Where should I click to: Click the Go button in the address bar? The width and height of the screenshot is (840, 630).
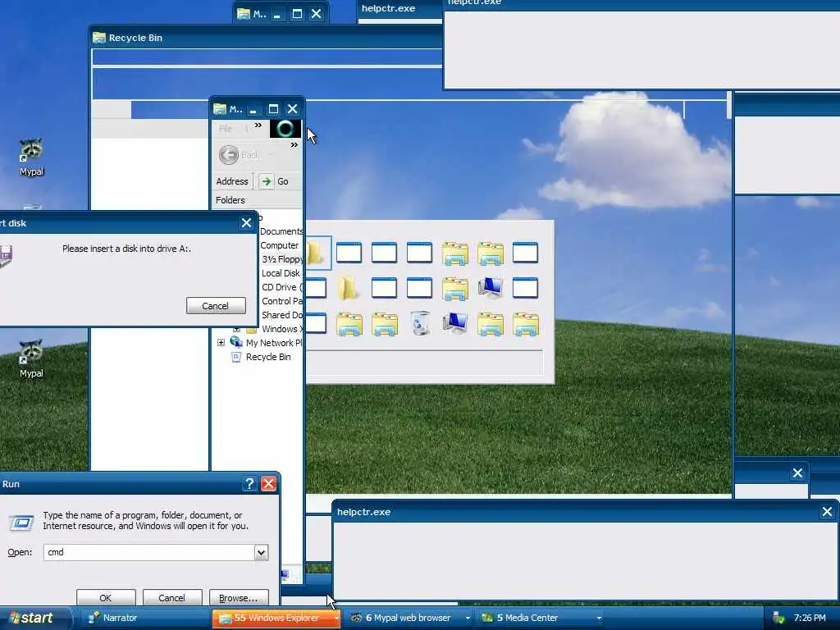[x=274, y=181]
